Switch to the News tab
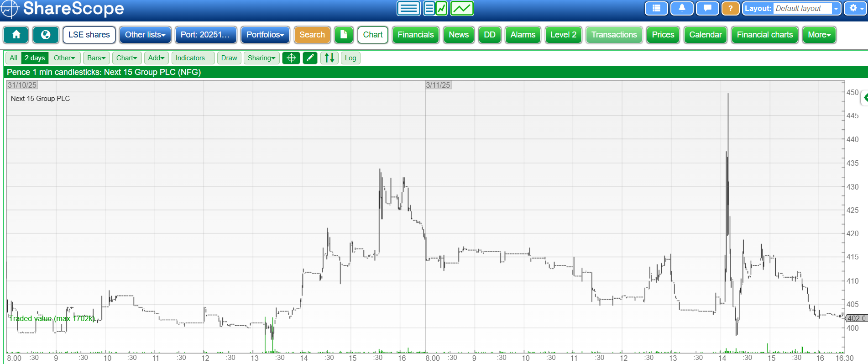 [x=459, y=35]
